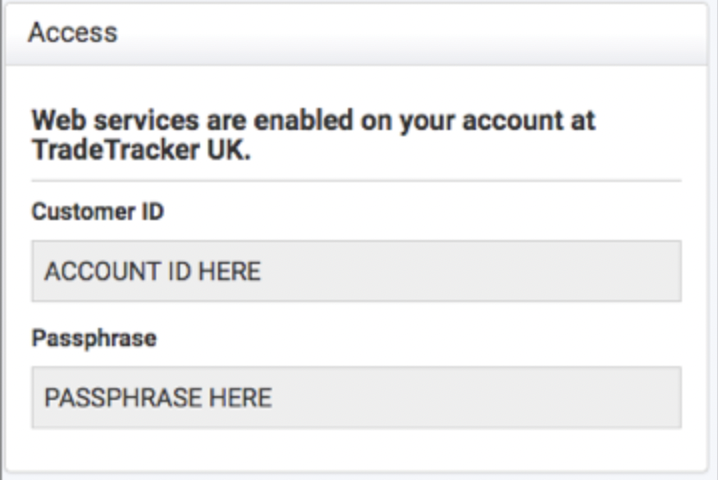The width and height of the screenshot is (718, 480).
Task: Click the divider line below the heading
Action: (356, 180)
